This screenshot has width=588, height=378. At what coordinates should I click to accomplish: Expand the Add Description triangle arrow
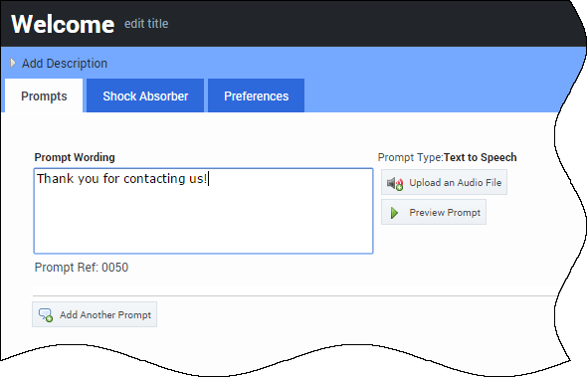click(x=13, y=63)
